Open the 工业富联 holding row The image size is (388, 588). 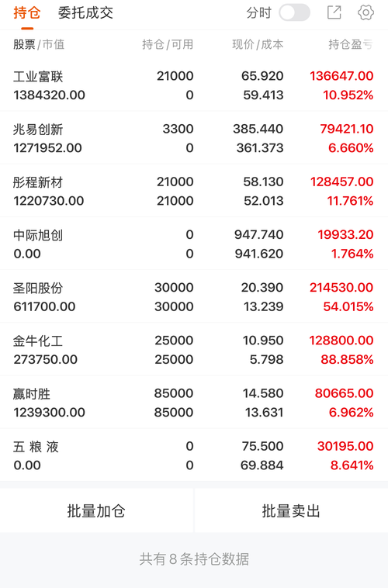click(194, 85)
